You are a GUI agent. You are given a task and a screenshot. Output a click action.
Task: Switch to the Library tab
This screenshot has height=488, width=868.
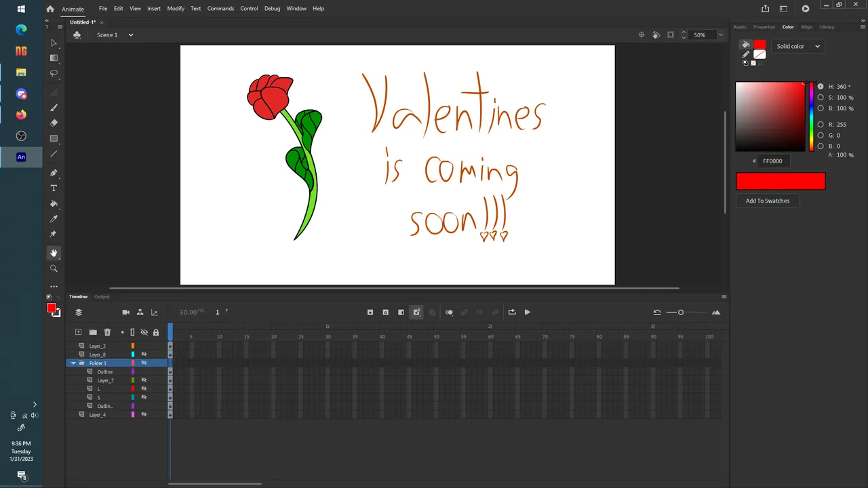click(827, 27)
